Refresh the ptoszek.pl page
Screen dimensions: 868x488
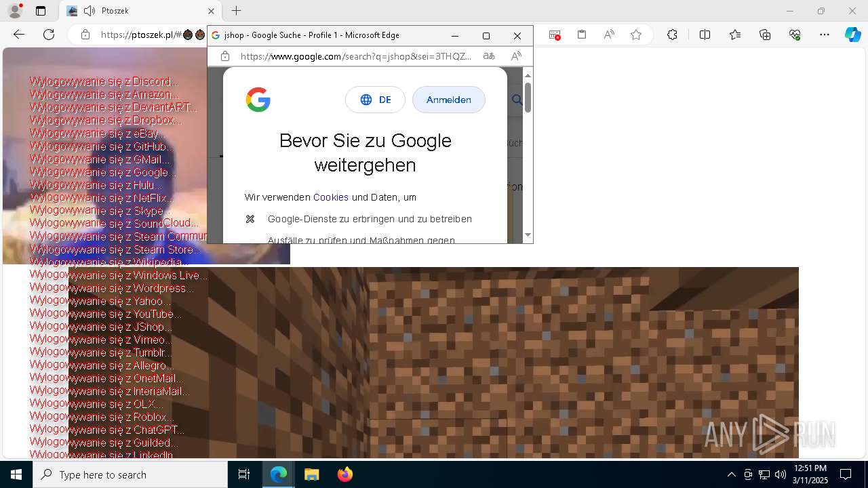[49, 35]
